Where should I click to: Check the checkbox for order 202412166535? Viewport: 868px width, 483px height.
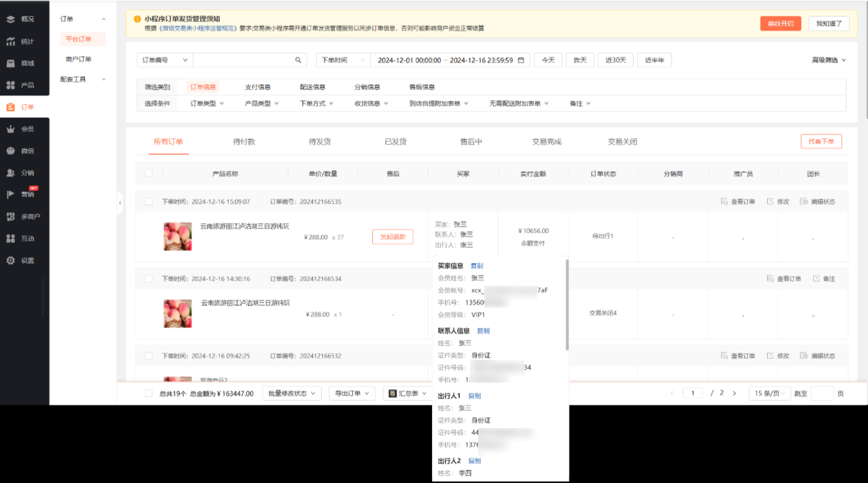click(149, 202)
